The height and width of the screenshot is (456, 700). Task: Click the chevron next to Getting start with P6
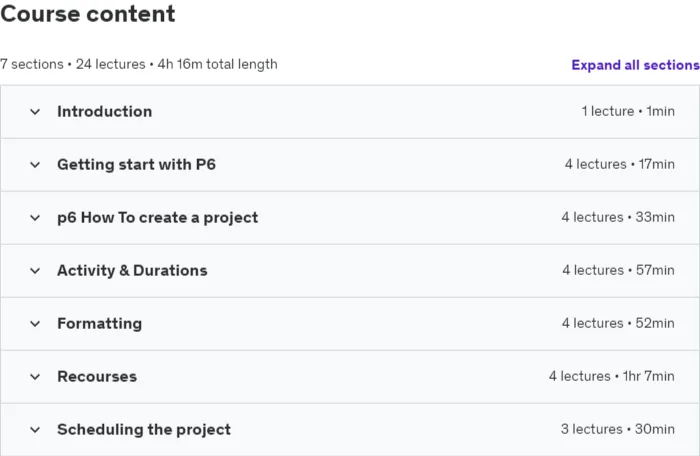pyautogui.click(x=35, y=165)
